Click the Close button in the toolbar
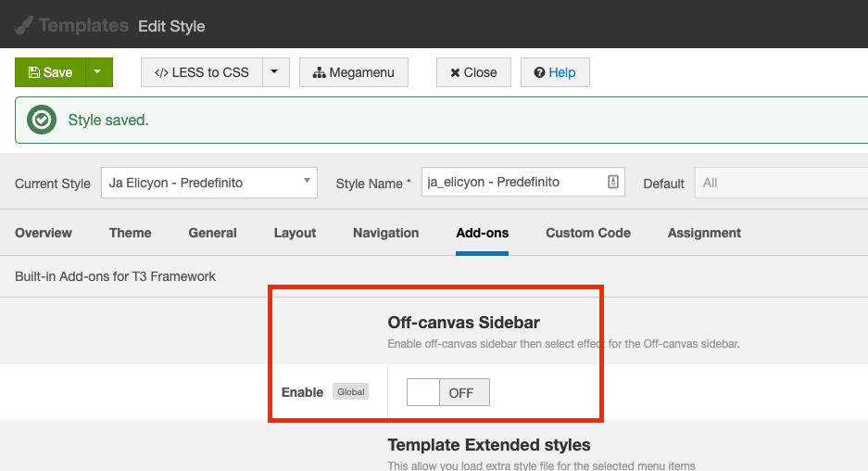 [x=473, y=72]
